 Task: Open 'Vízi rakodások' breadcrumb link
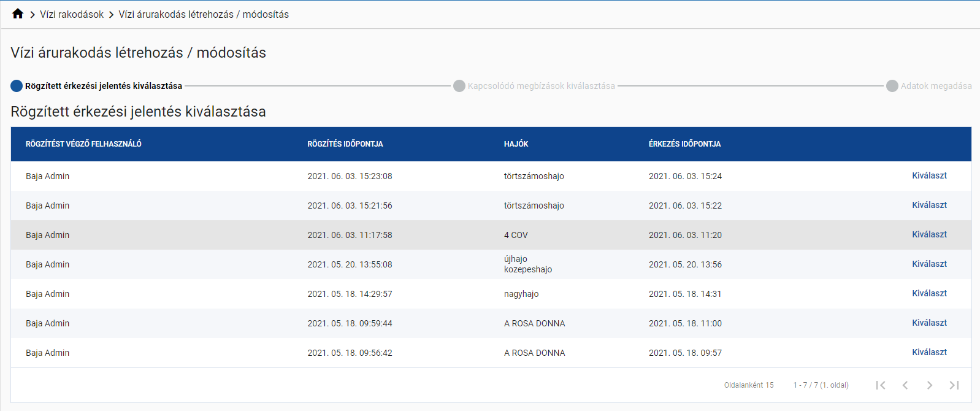point(72,14)
